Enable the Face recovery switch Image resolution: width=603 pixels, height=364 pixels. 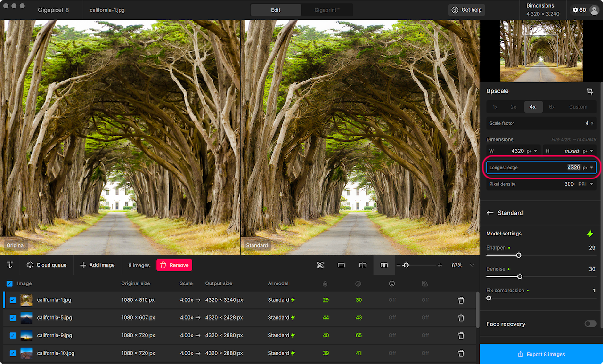(590, 324)
